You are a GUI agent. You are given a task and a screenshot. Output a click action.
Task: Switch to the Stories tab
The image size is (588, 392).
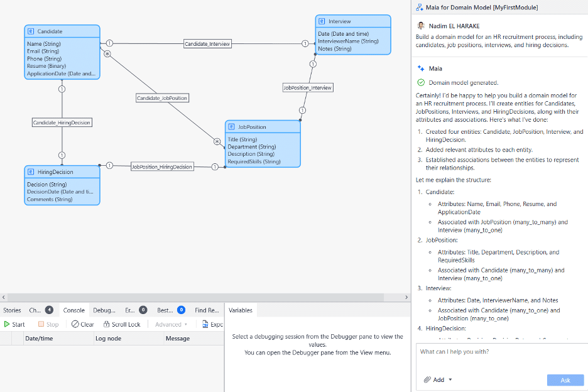[x=12, y=310]
